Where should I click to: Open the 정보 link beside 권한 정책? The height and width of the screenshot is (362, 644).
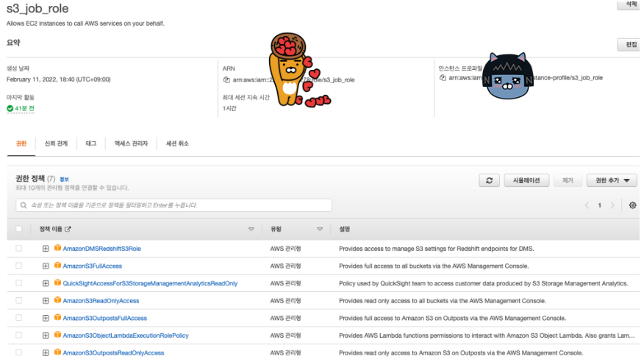[64, 179]
